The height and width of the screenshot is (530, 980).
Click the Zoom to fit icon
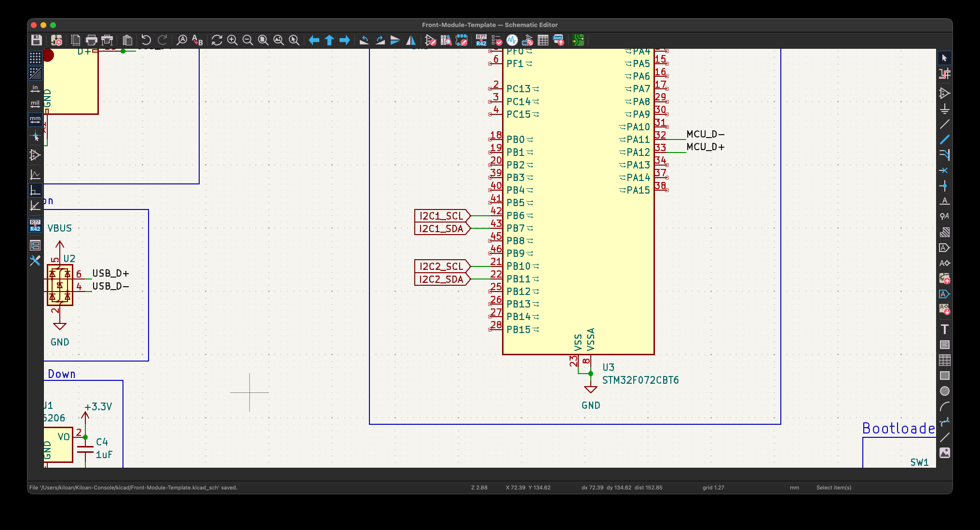coord(263,40)
